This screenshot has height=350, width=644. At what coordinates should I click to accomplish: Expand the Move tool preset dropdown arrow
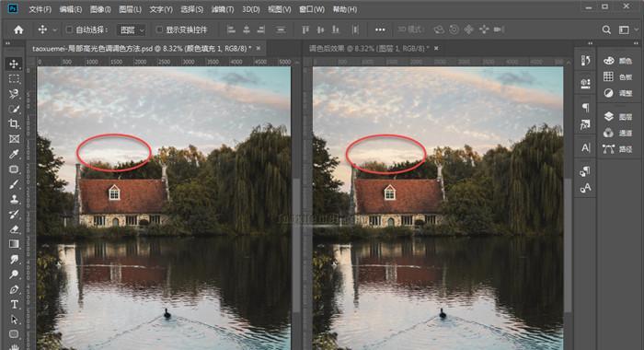[54, 30]
